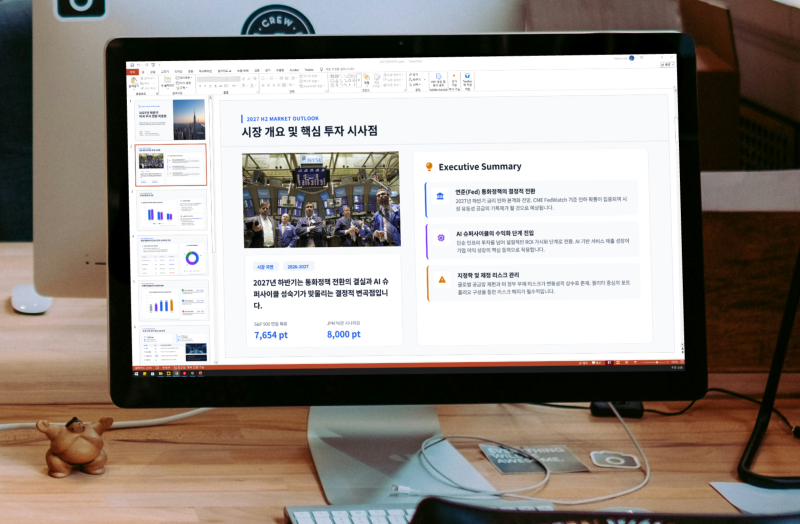Click the Clear All Formatting icon
800x524 pixels.
(x=255, y=79)
